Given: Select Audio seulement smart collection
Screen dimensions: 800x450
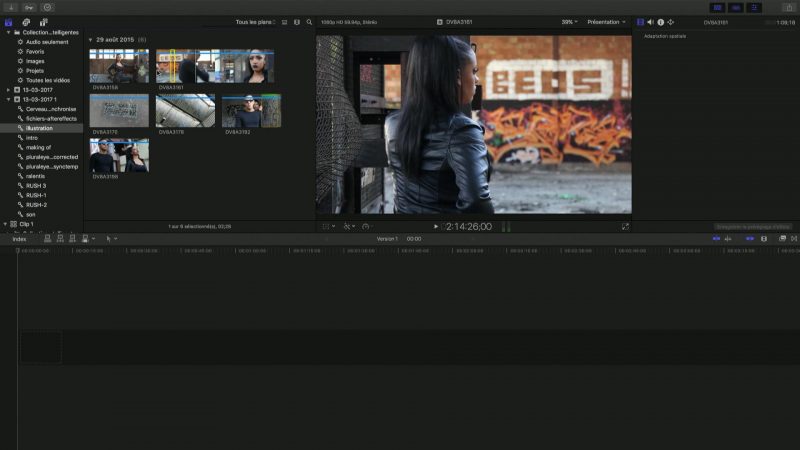Looking at the screenshot, I should coord(46,42).
